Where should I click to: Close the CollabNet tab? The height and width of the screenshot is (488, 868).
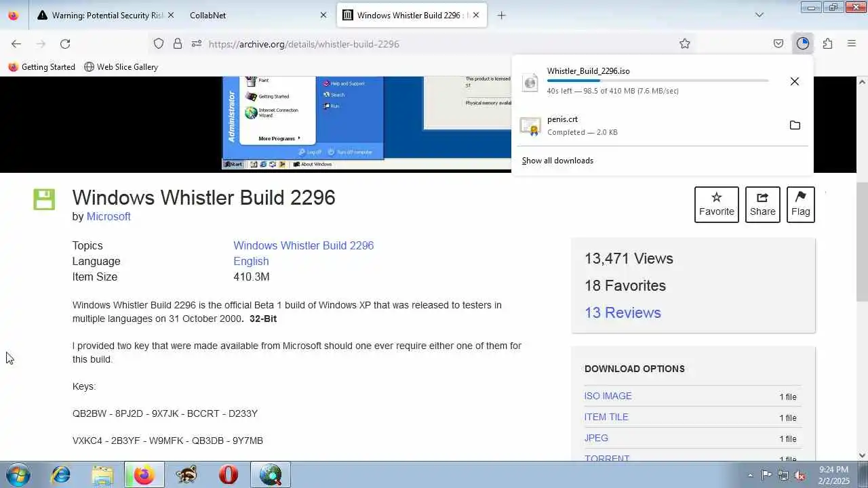(x=323, y=15)
